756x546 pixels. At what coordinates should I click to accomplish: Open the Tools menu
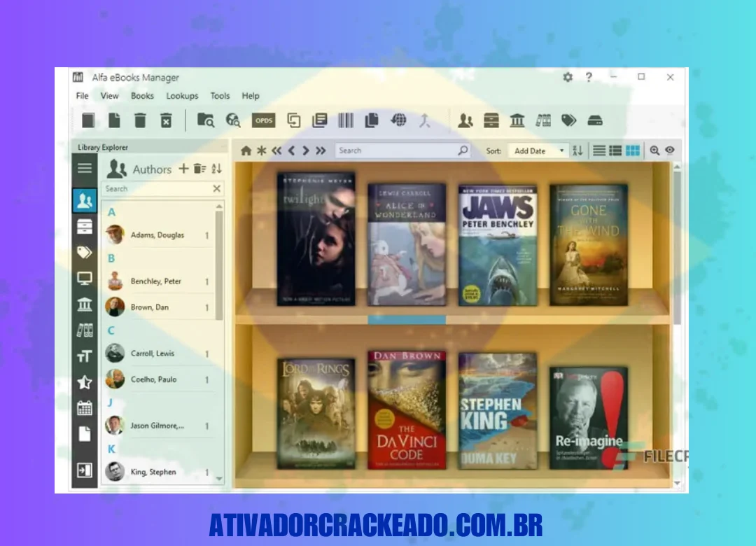pos(220,96)
